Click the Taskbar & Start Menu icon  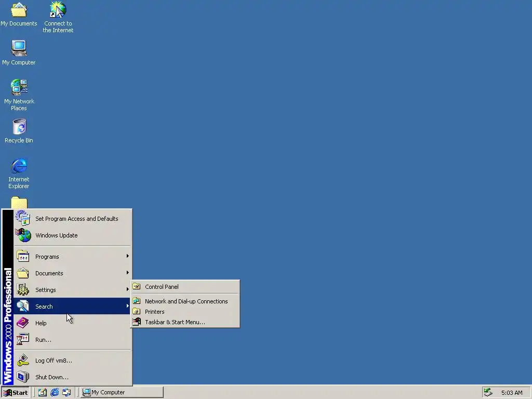[137, 322]
